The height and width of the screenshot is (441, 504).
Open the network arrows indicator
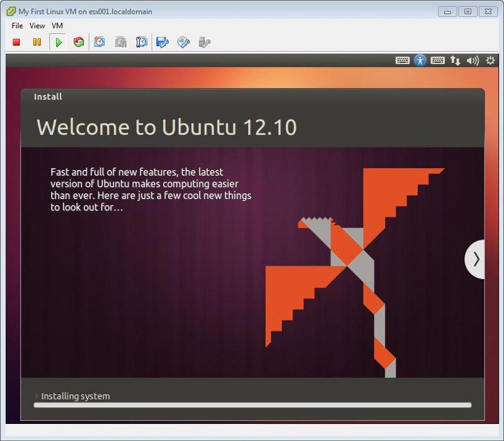[x=455, y=60]
